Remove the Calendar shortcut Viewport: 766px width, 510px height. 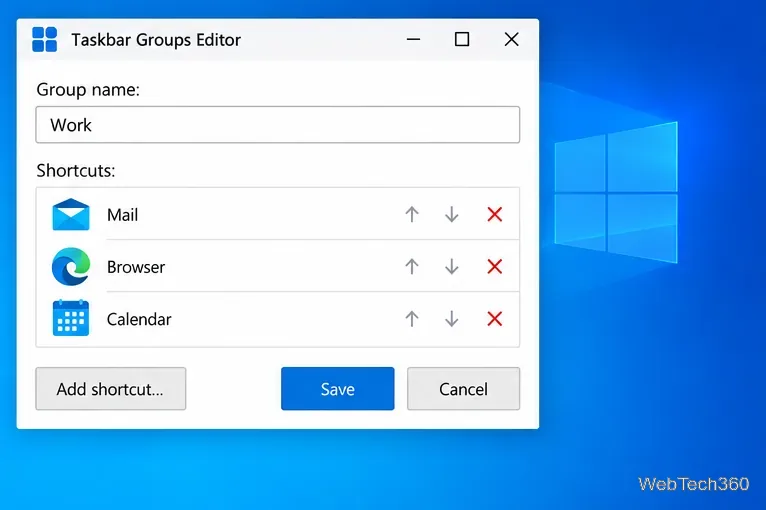(495, 319)
